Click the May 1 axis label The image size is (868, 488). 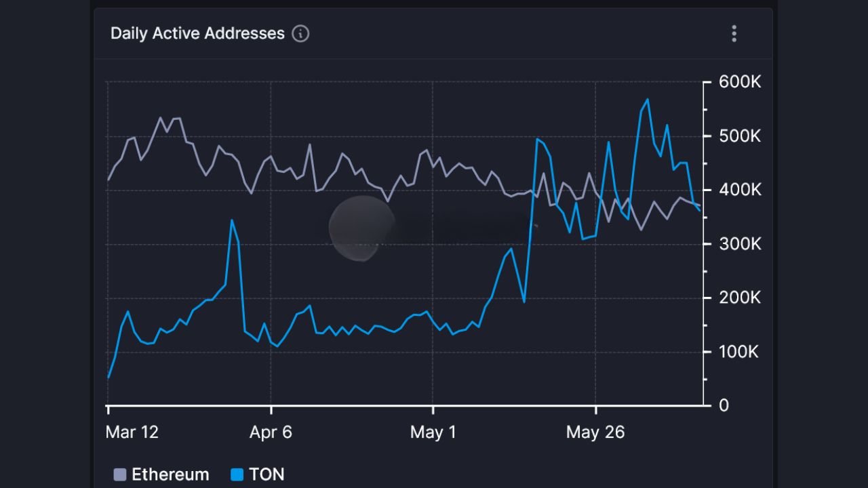coord(433,432)
